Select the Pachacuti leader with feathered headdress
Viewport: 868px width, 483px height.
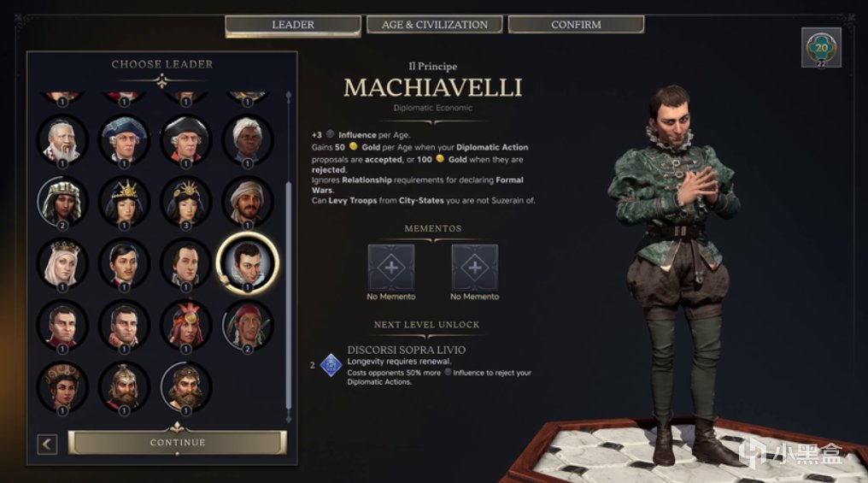coord(185,327)
